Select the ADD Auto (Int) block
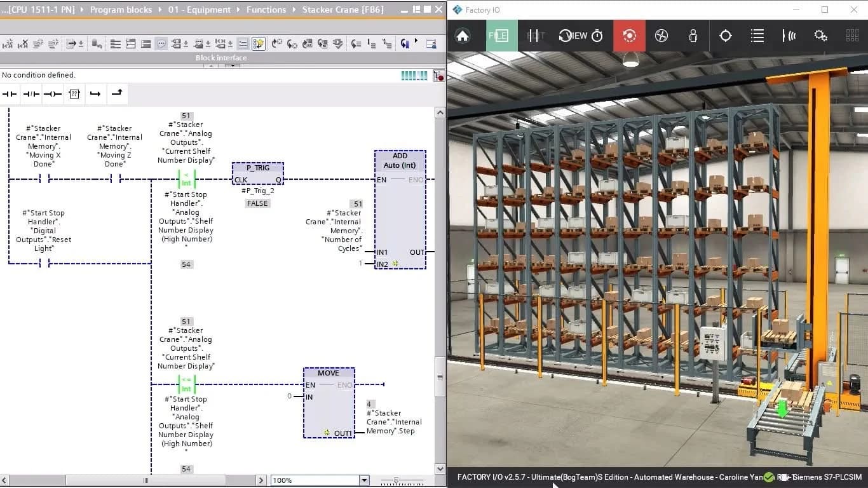 pos(400,210)
